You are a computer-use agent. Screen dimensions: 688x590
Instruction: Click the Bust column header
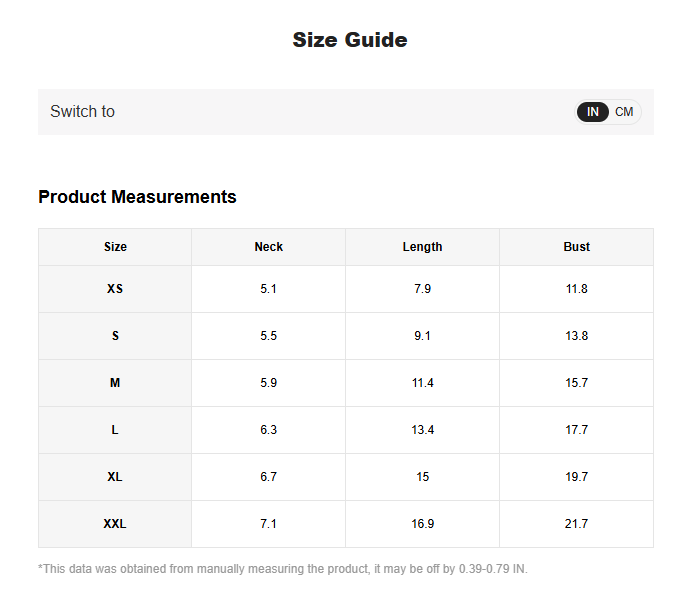tap(576, 247)
